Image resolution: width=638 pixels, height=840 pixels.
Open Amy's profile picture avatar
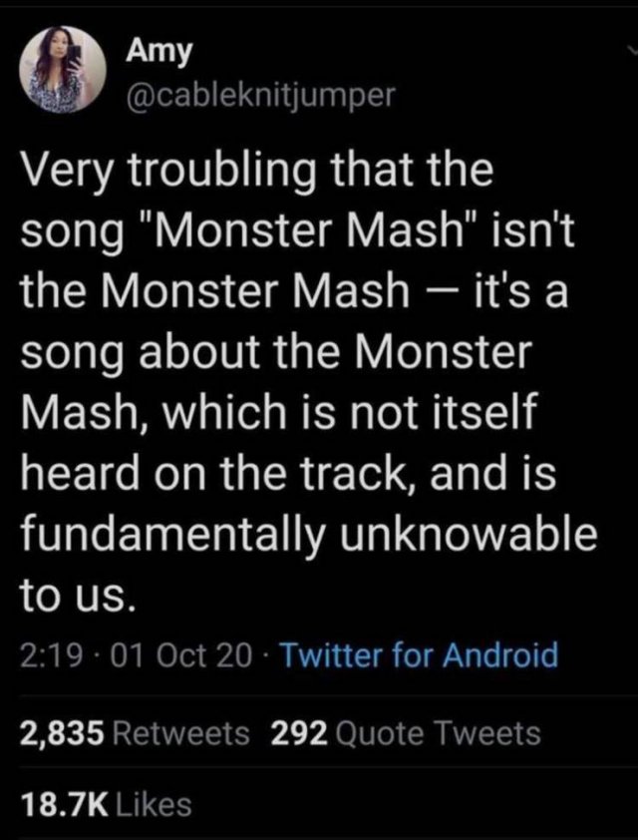point(63,69)
